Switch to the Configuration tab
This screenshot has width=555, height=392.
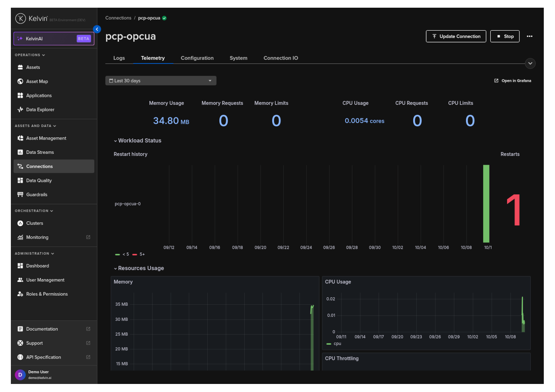(x=197, y=58)
